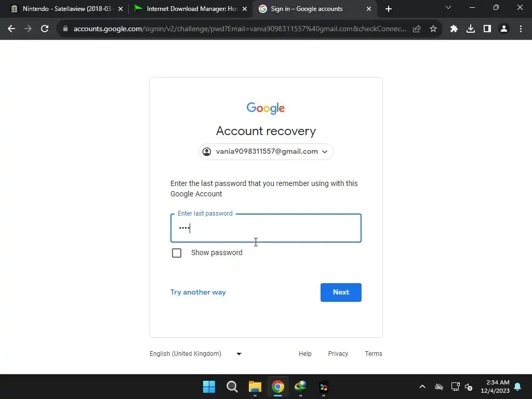Expand the vania9098311557 account chip
Viewport: 532px width, 399px height.
coord(266,152)
